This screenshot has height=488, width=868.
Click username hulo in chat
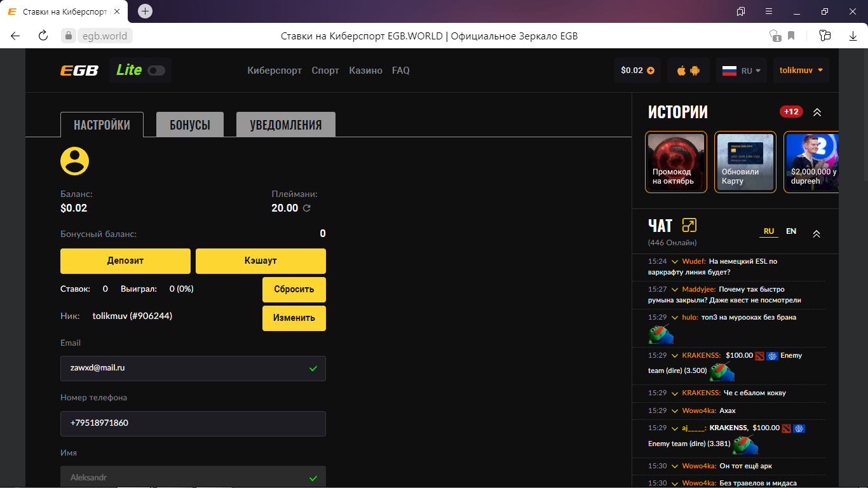[690, 317]
